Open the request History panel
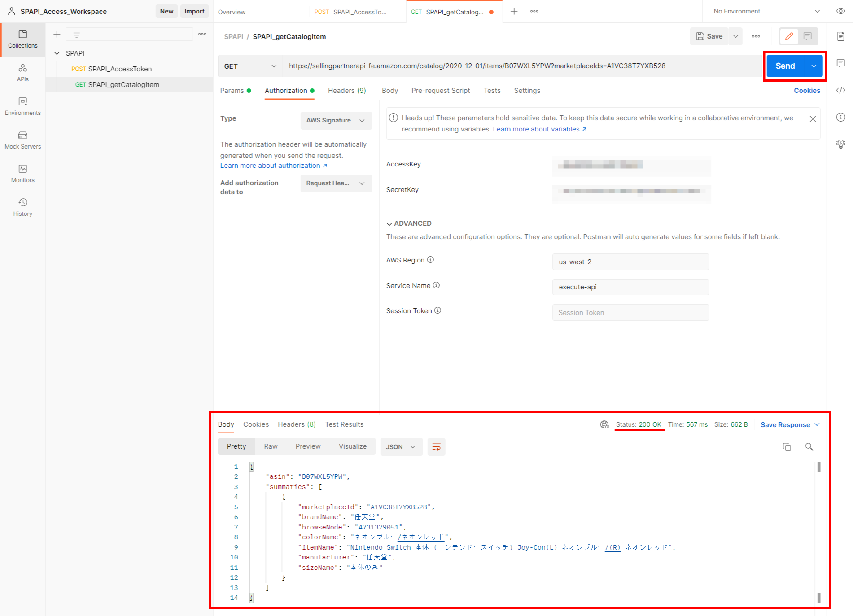This screenshot has height=616, width=853. (x=22, y=206)
